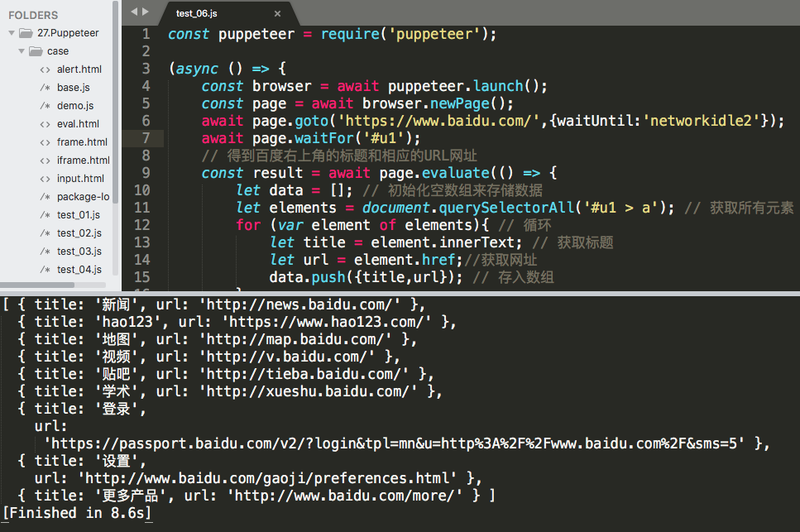Click the www.hao123.com URL in output
The height and width of the screenshot is (532, 800).
326,323
